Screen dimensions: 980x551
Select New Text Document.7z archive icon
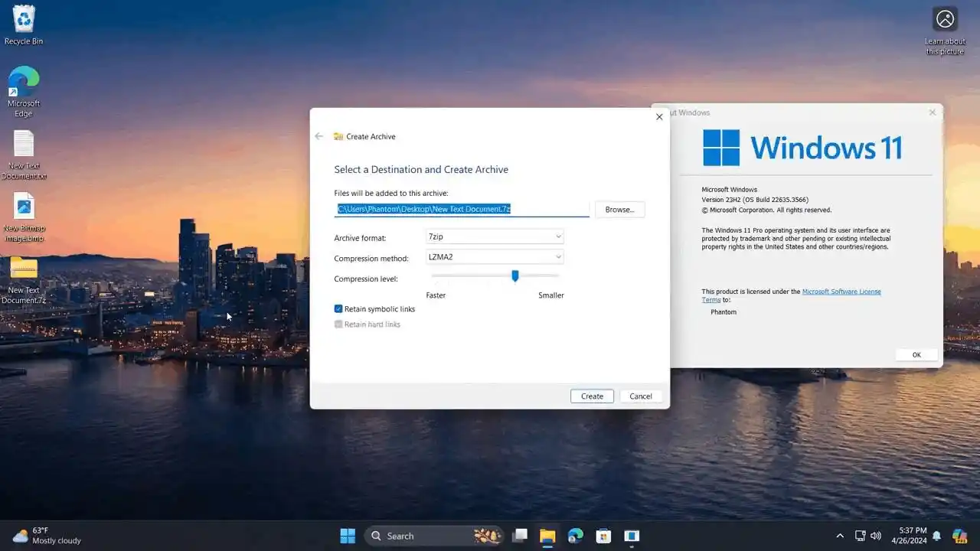(24, 280)
